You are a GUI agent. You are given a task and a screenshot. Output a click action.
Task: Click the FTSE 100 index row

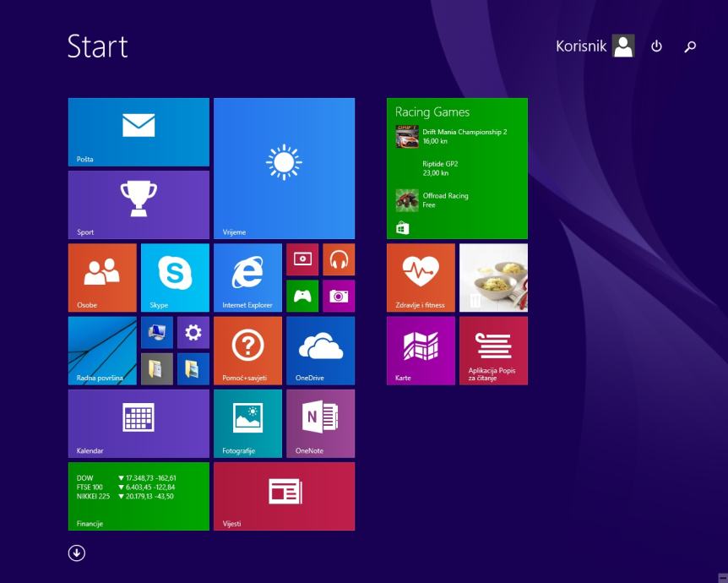pos(126,487)
